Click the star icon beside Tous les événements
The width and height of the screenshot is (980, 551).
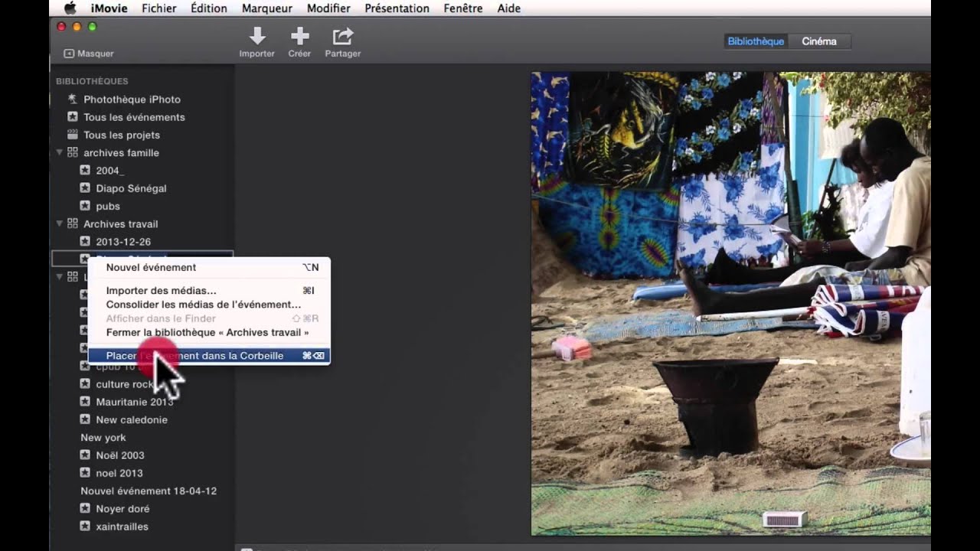(72, 117)
